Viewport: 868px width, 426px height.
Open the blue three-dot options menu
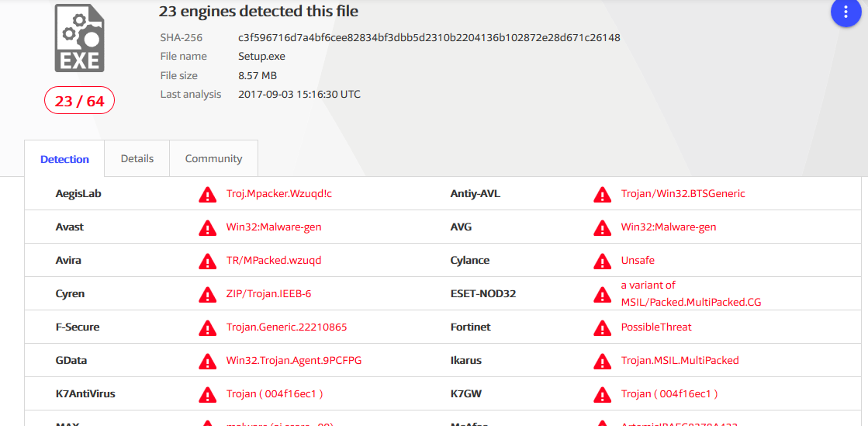click(x=844, y=12)
